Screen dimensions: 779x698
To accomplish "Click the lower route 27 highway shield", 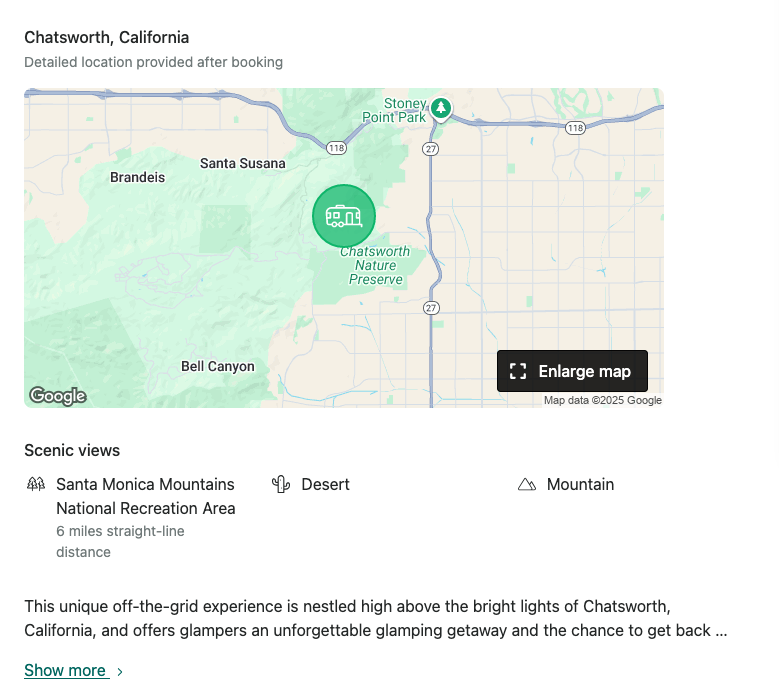I will pyautogui.click(x=430, y=307).
